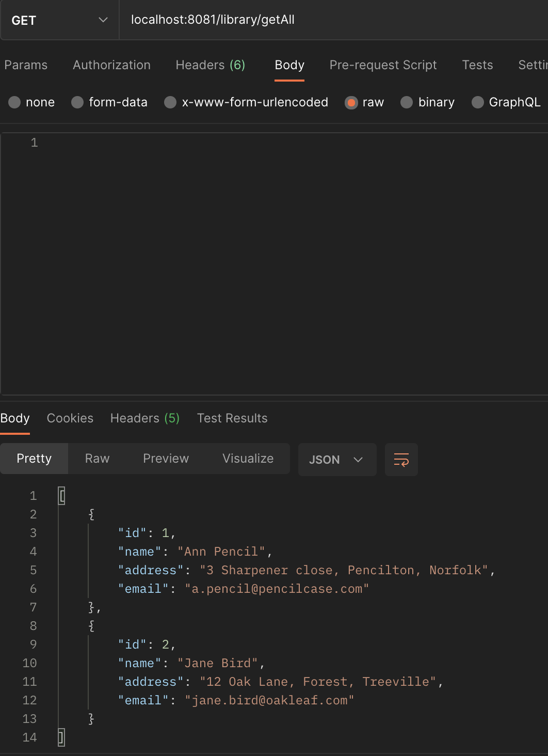Open the response Cookies tab
This screenshot has width=548, height=756.
[x=70, y=418]
